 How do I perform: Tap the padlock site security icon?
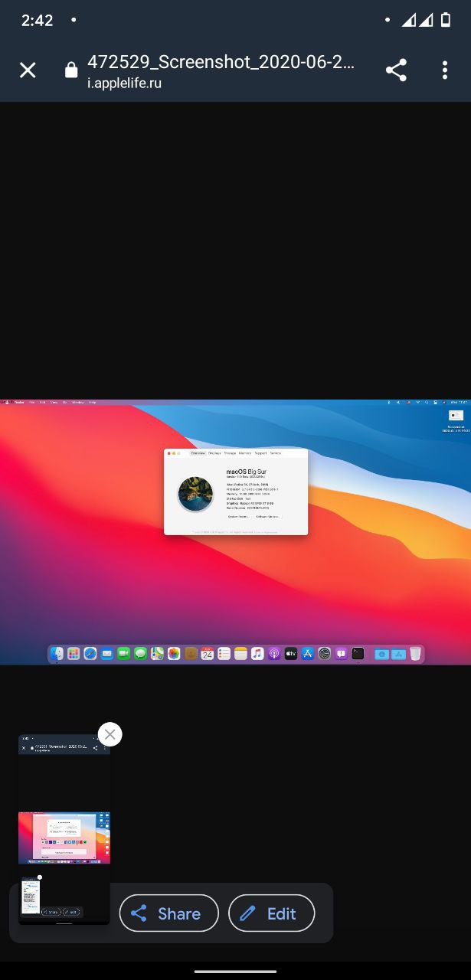71,70
